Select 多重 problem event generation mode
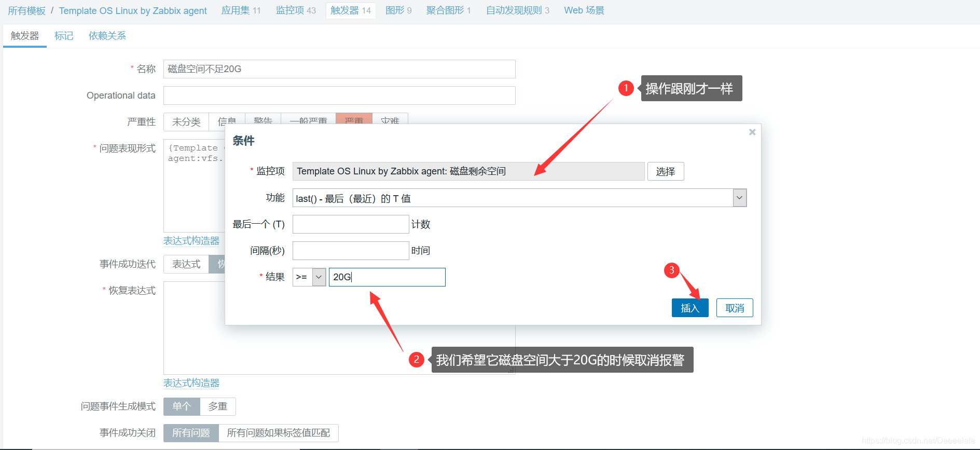The image size is (980, 450). tap(218, 406)
